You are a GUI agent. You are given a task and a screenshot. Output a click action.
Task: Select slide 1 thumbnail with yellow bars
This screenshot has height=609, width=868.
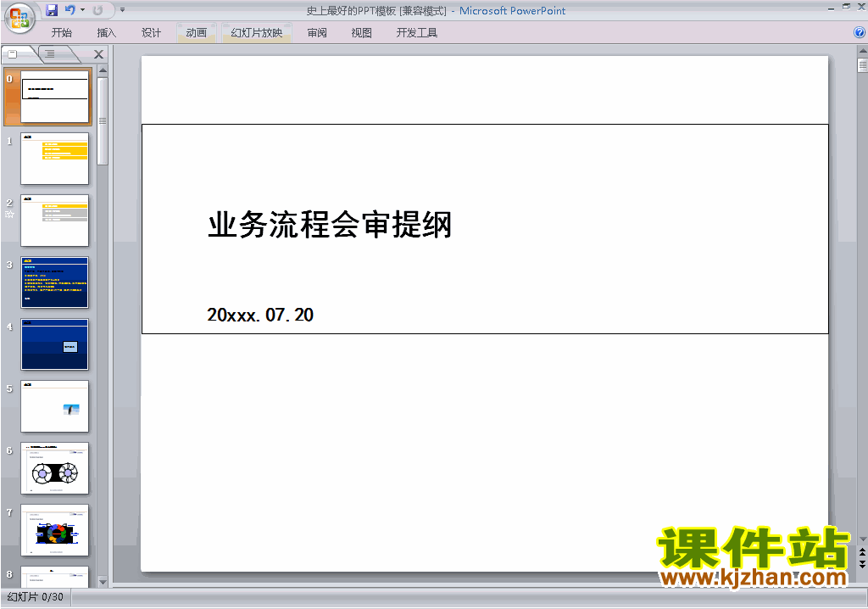pyautogui.click(x=54, y=159)
